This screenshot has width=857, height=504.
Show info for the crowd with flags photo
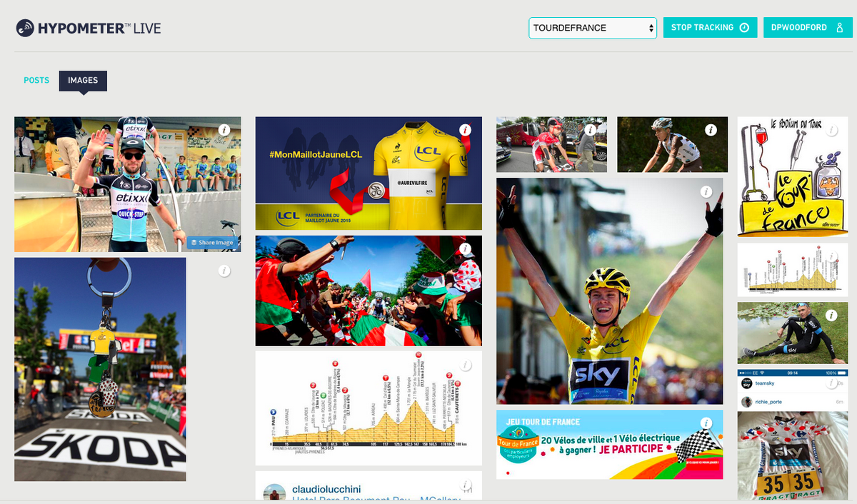point(466,249)
